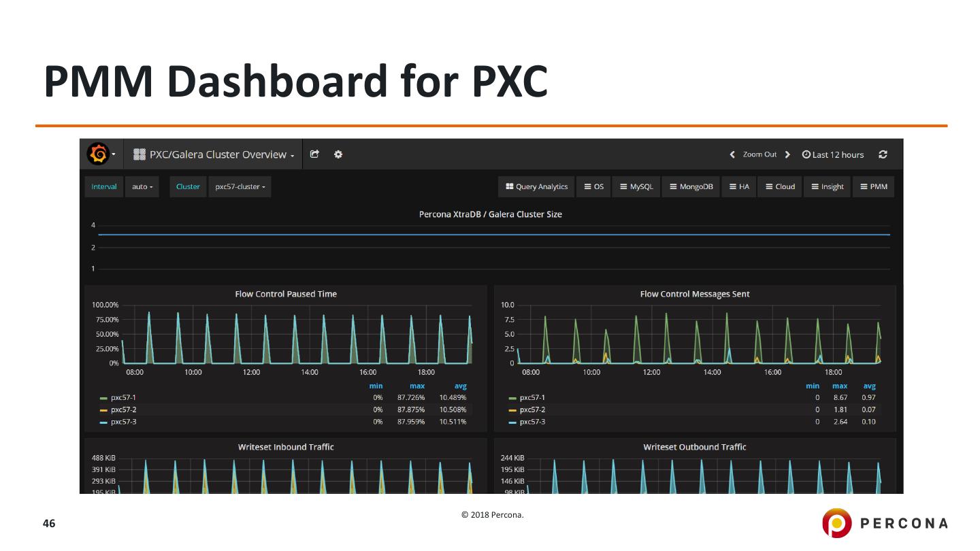Click the Zoom Out button
This screenshot has width=980, height=551.
pyautogui.click(x=759, y=154)
